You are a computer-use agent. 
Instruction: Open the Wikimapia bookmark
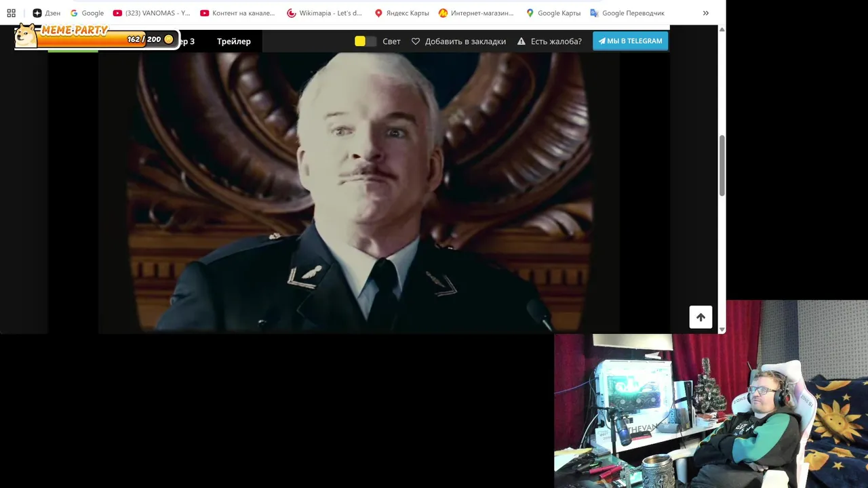(x=325, y=13)
